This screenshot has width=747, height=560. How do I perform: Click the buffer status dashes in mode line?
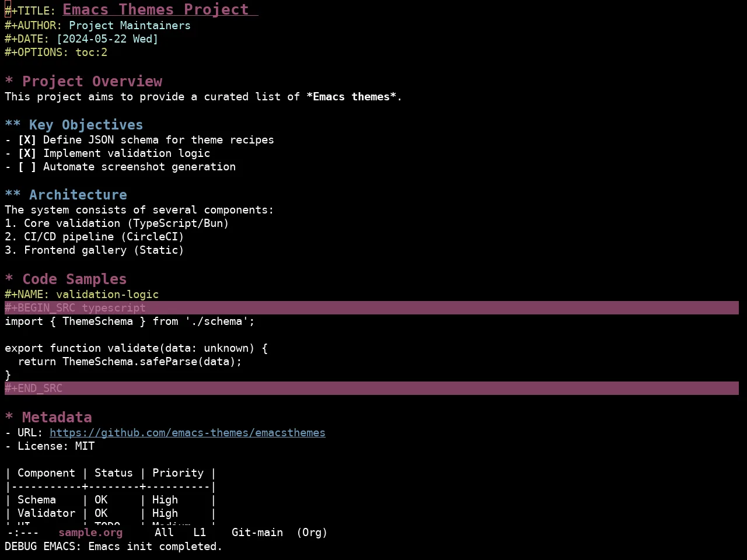[23, 533]
